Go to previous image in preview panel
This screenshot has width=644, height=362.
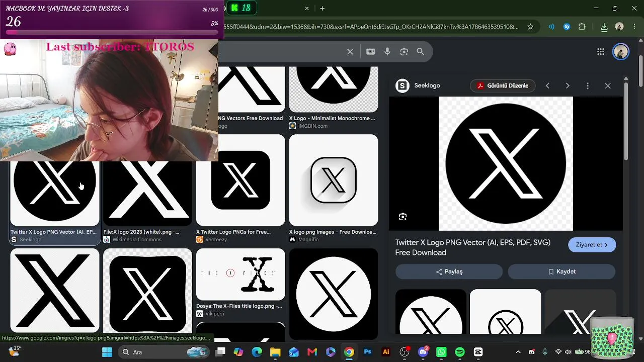pos(547,86)
